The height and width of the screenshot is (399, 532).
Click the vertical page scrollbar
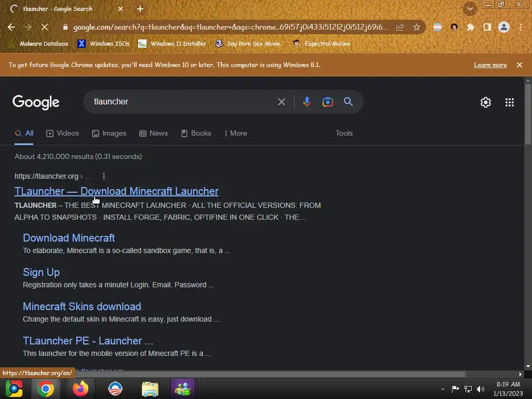pos(528,114)
